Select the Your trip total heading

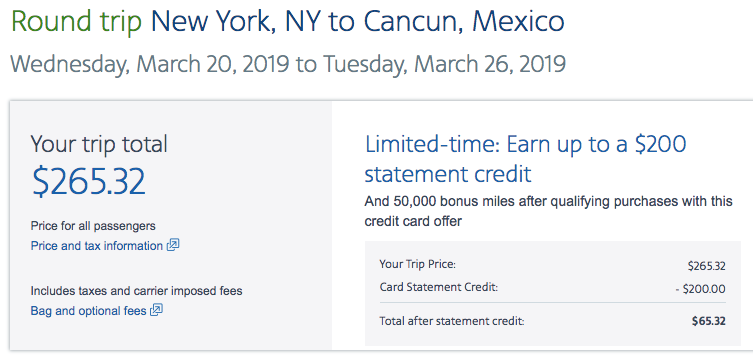pyautogui.click(x=99, y=144)
